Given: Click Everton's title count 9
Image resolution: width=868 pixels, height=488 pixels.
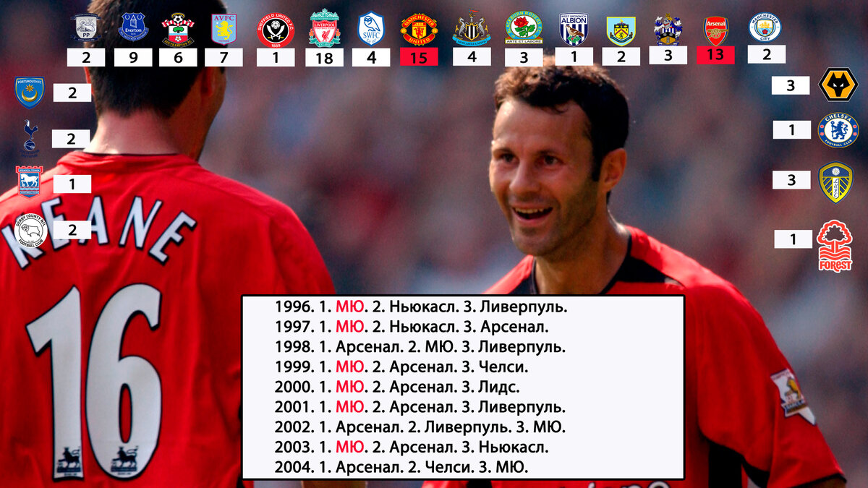Looking at the screenshot, I should coord(133,57).
